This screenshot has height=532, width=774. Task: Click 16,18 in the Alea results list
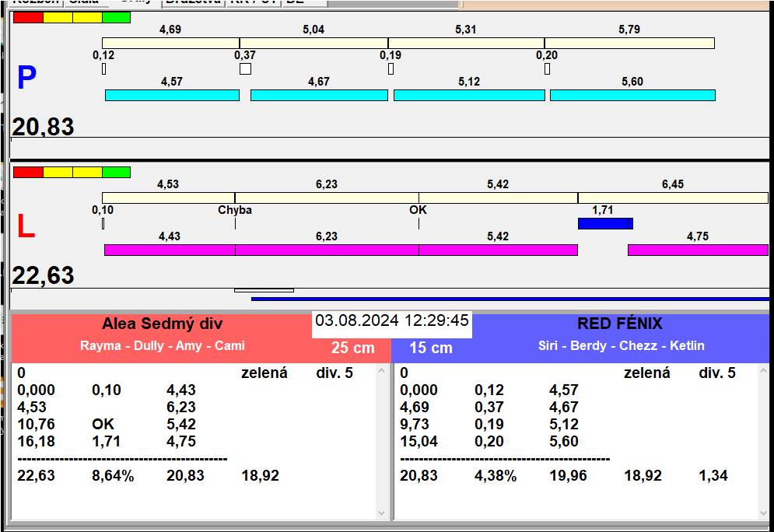click(36, 441)
